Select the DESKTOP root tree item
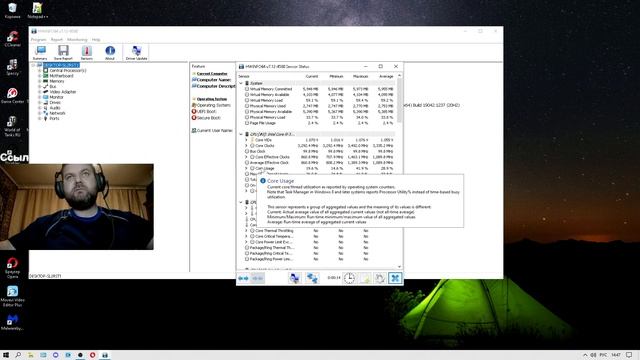The width and height of the screenshot is (640, 360). point(61,65)
